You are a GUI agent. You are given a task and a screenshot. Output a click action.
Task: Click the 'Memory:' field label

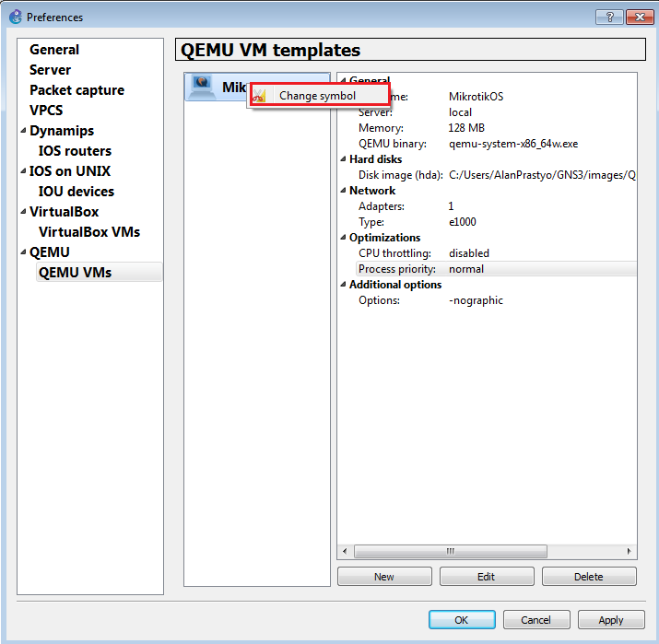381,128
